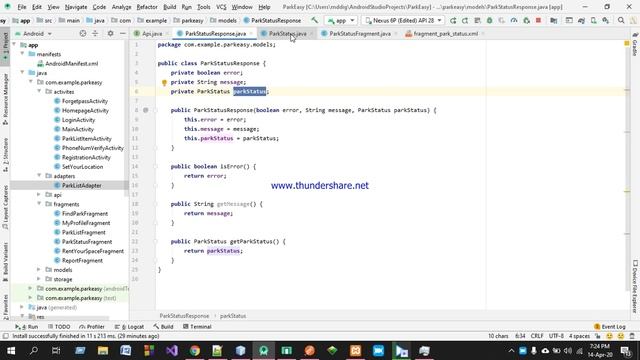Viewport: 640px width, 360px height.
Task: Click 4 spaces indent setting in status bar
Action: pos(580,336)
